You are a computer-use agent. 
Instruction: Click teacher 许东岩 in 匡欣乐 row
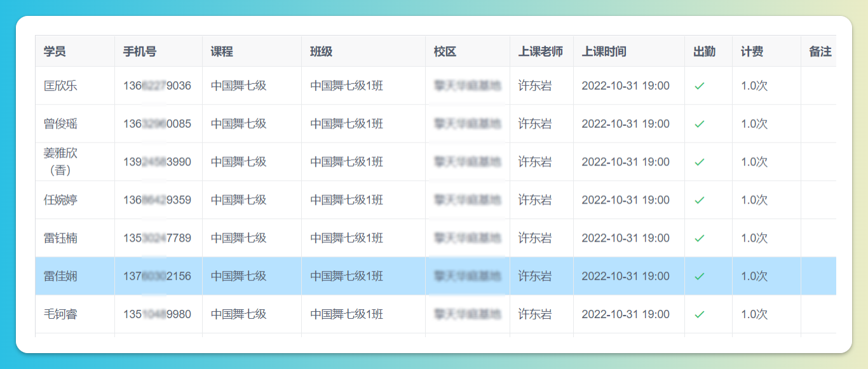pyautogui.click(x=535, y=86)
